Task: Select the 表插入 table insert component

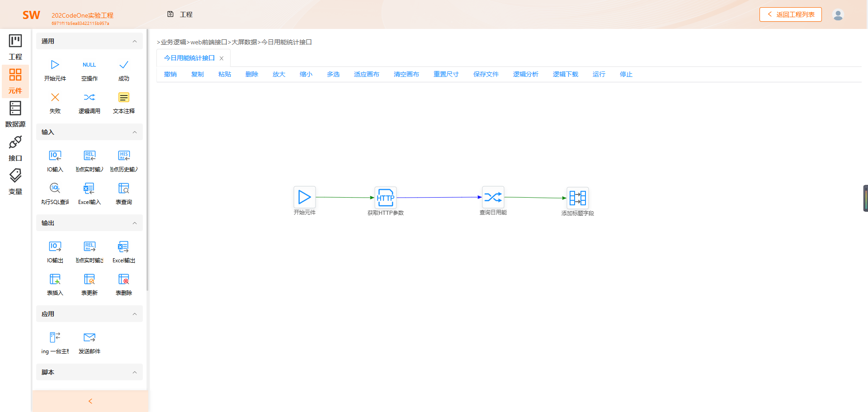Action: (x=55, y=284)
